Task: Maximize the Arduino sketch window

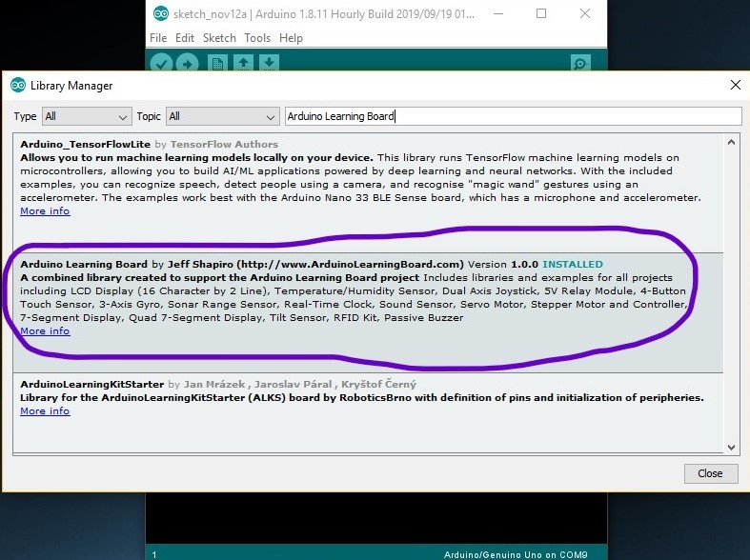Action: [x=541, y=14]
